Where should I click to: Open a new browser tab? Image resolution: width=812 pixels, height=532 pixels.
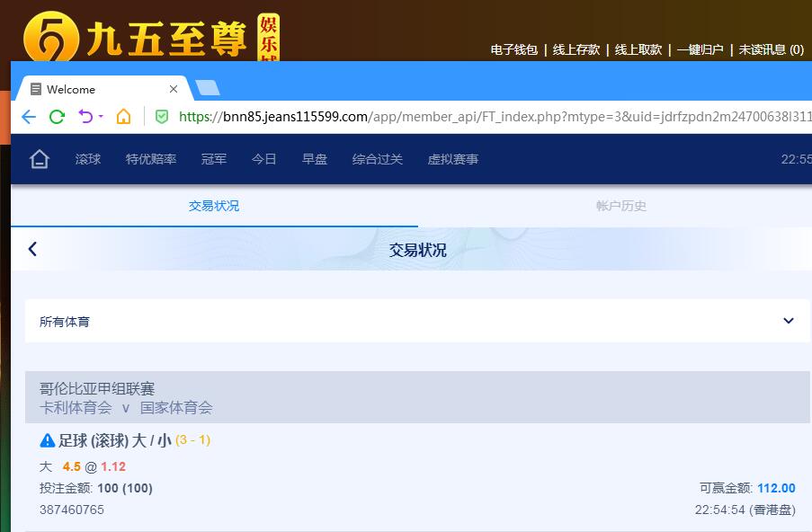(x=208, y=88)
